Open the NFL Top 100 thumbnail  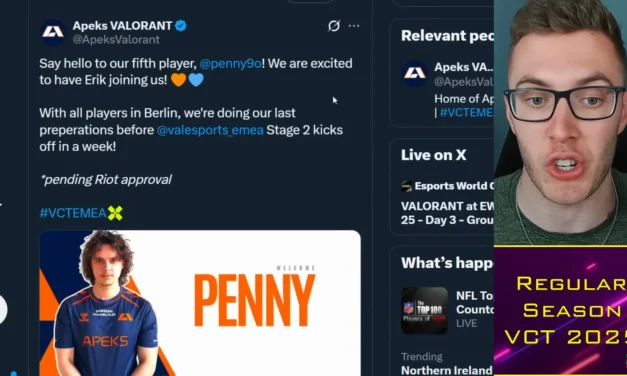point(425,310)
